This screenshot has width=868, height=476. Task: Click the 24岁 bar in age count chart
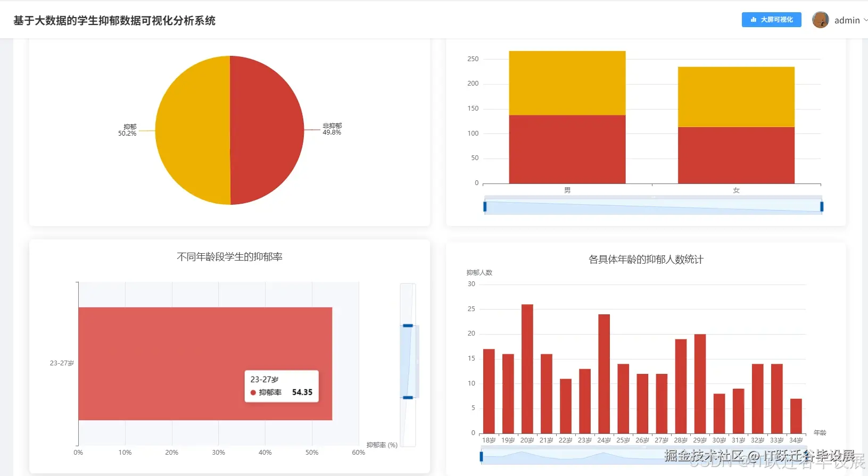point(604,373)
